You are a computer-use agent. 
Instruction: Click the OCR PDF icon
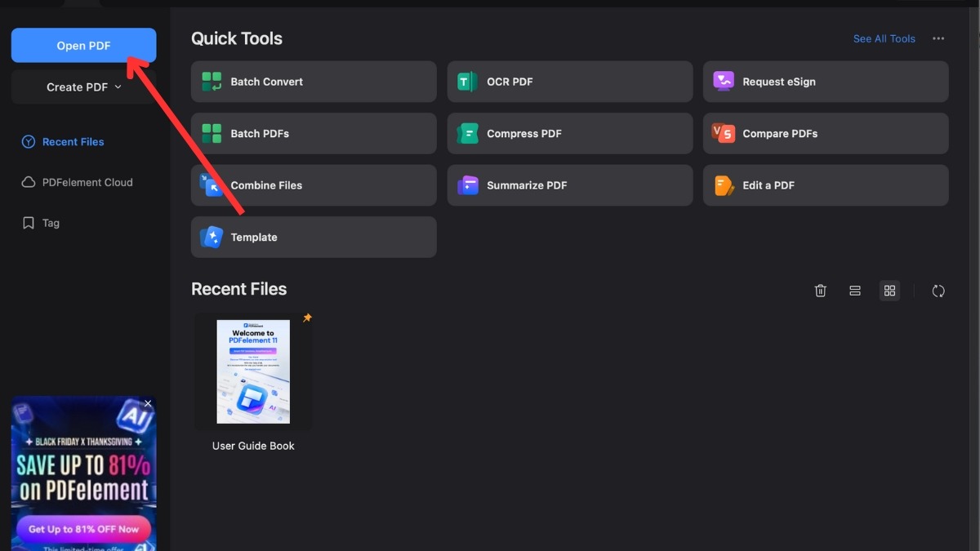467,82
